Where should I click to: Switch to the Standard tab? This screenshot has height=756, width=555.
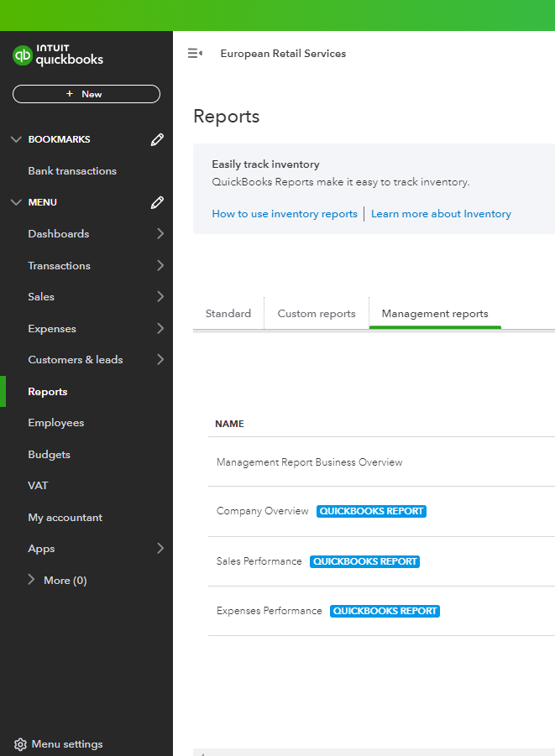click(x=228, y=314)
